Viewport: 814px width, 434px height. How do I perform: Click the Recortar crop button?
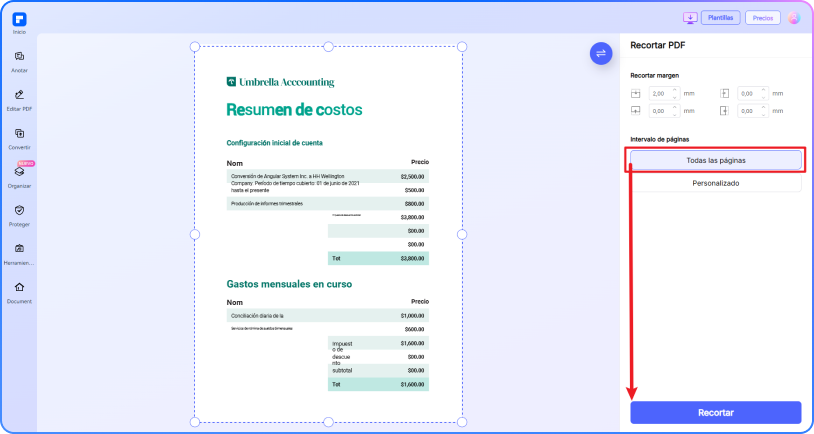(715, 413)
